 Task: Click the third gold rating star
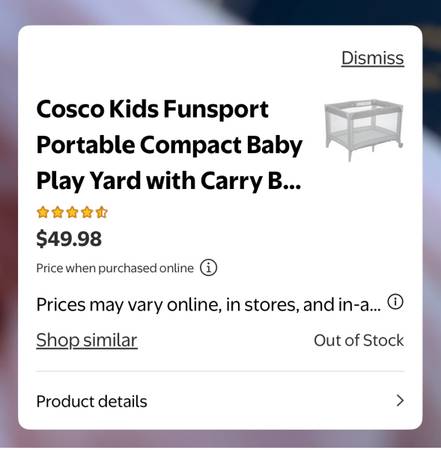pyautogui.click(x=72, y=212)
